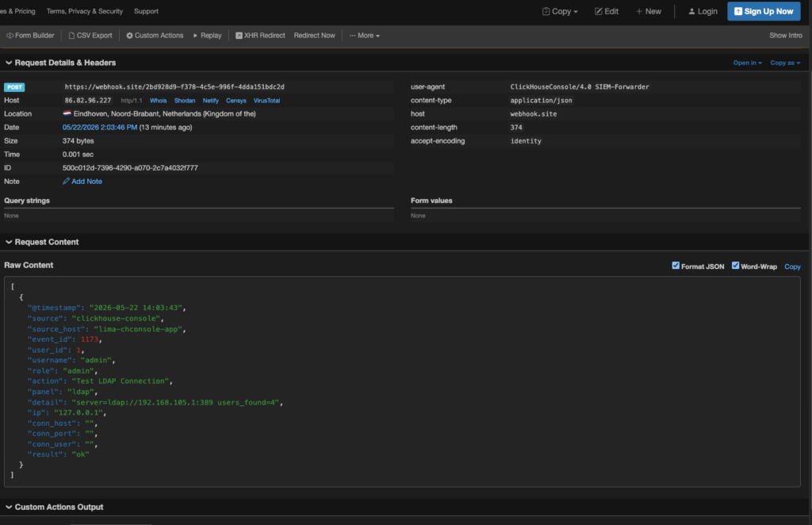Click Redirect Now
This screenshot has width=812, height=525.
coord(314,35)
